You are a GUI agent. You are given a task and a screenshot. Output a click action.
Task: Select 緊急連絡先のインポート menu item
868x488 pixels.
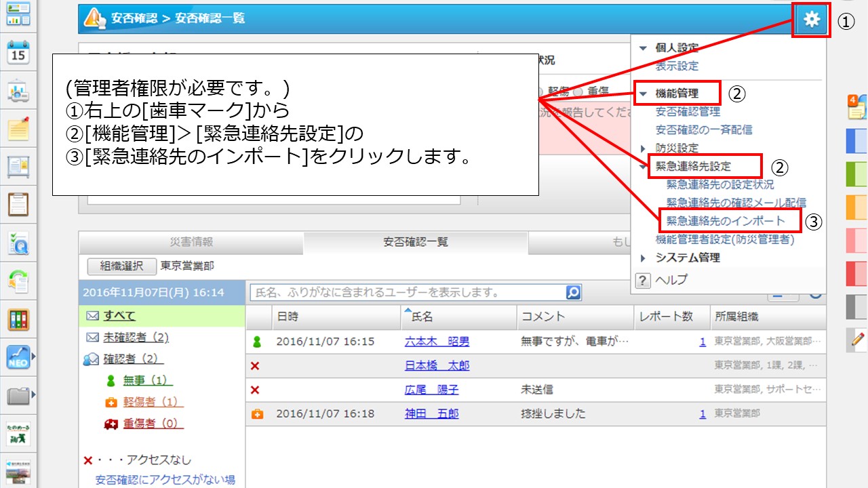click(x=726, y=221)
